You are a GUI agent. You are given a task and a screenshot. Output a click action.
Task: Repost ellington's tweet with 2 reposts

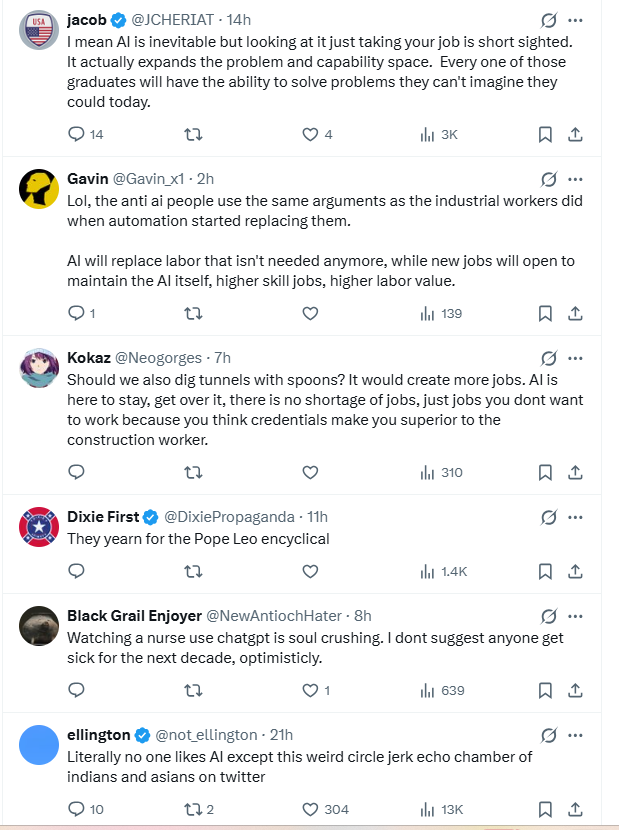tap(199, 809)
